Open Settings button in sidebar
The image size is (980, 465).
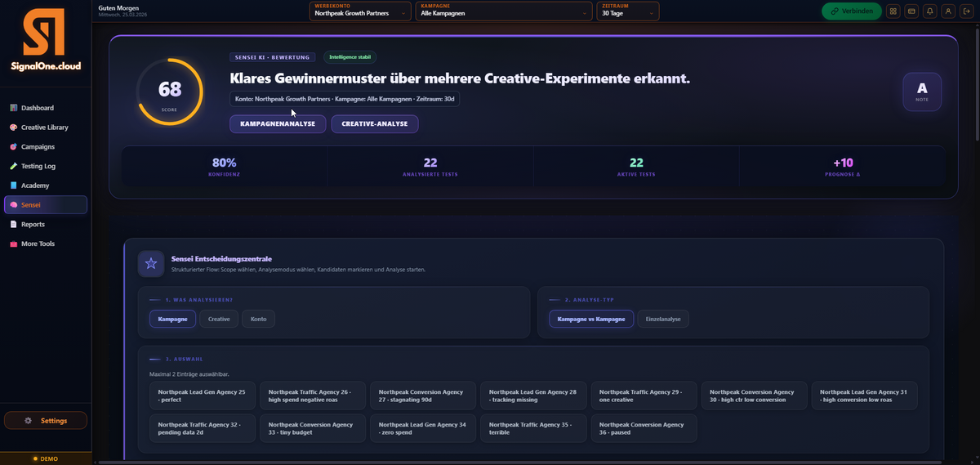pos(46,421)
